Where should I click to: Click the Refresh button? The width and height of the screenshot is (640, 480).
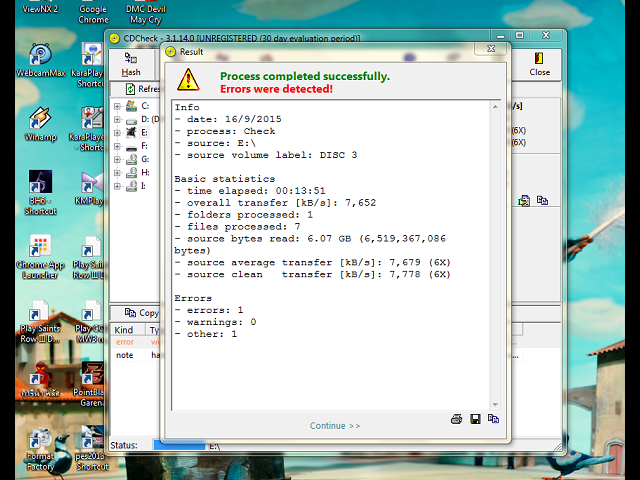(x=139, y=89)
